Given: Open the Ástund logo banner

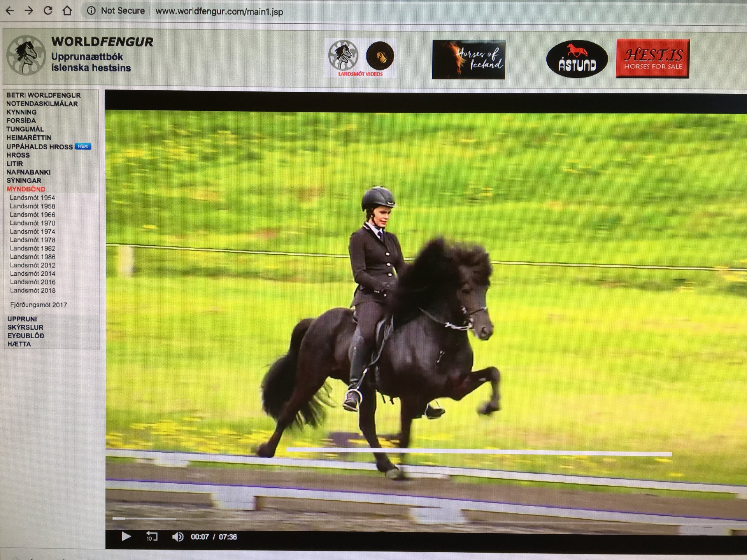Looking at the screenshot, I should pos(577,59).
